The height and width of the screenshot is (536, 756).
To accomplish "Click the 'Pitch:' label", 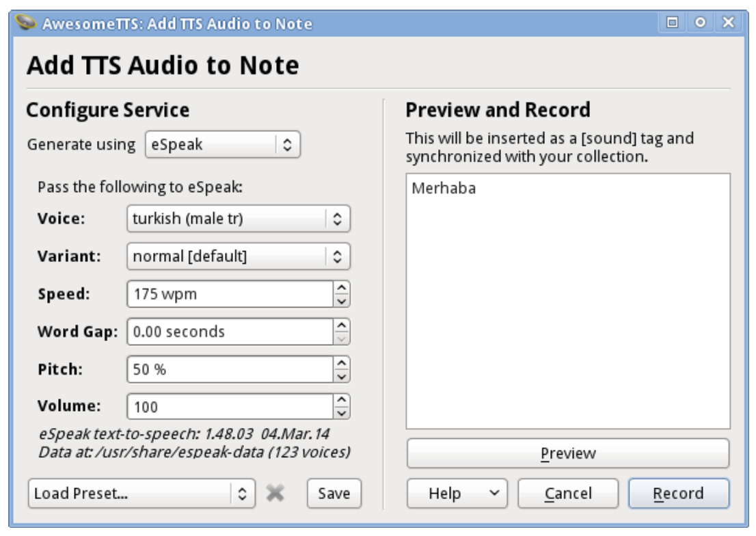I will coord(60,369).
